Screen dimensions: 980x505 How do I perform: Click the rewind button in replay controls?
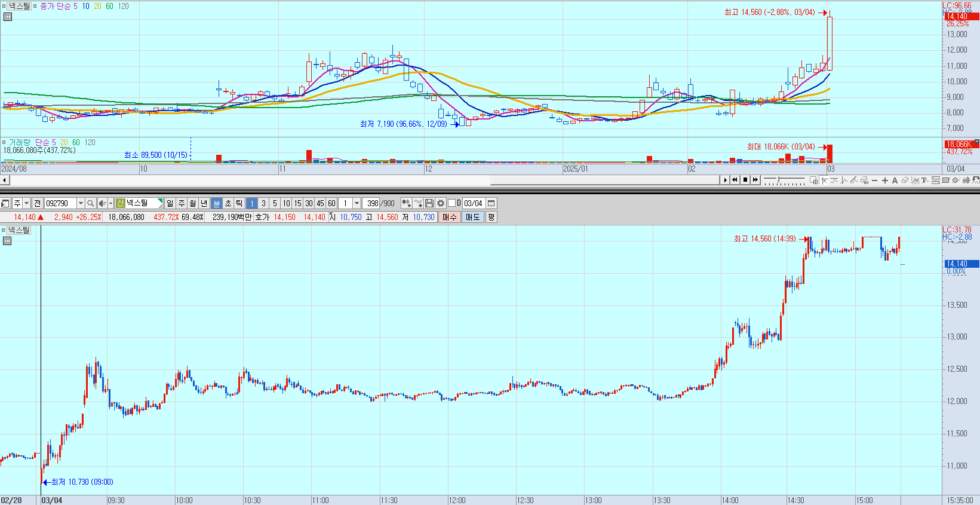point(735,180)
